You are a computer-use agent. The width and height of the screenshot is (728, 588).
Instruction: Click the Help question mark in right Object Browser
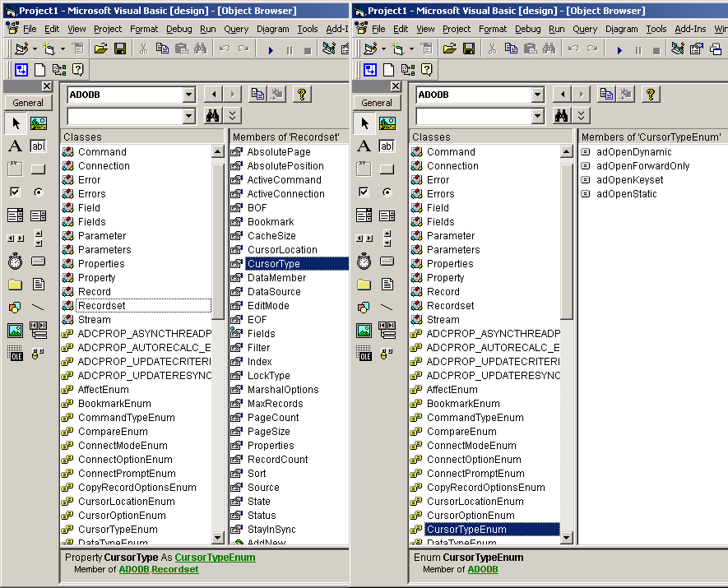click(x=651, y=95)
